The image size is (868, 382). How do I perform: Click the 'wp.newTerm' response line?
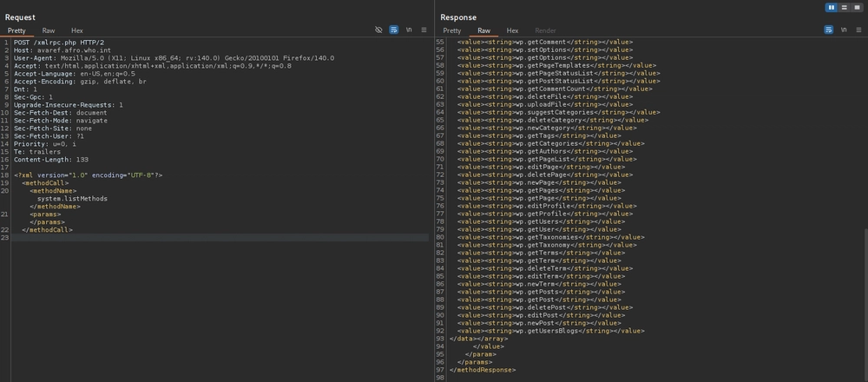coord(539,284)
